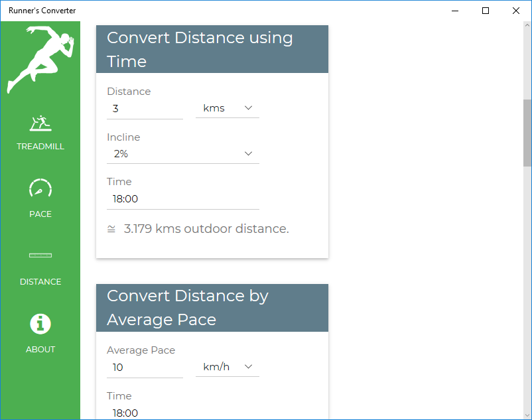Click the About info icon
The image size is (532, 420).
point(40,324)
